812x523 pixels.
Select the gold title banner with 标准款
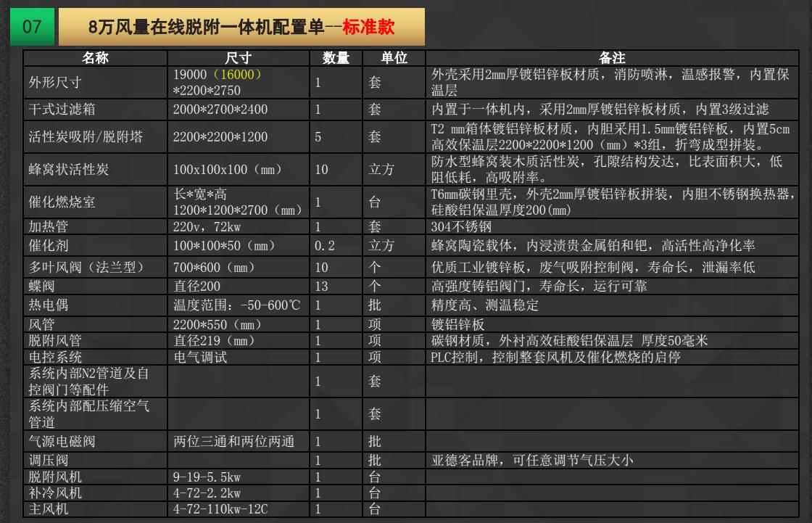(x=241, y=28)
